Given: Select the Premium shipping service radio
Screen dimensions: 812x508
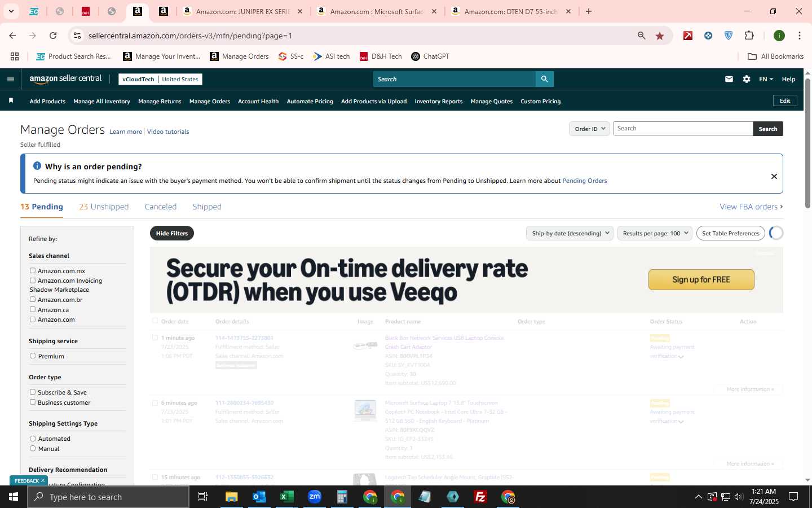Looking at the screenshot, I should tap(33, 356).
